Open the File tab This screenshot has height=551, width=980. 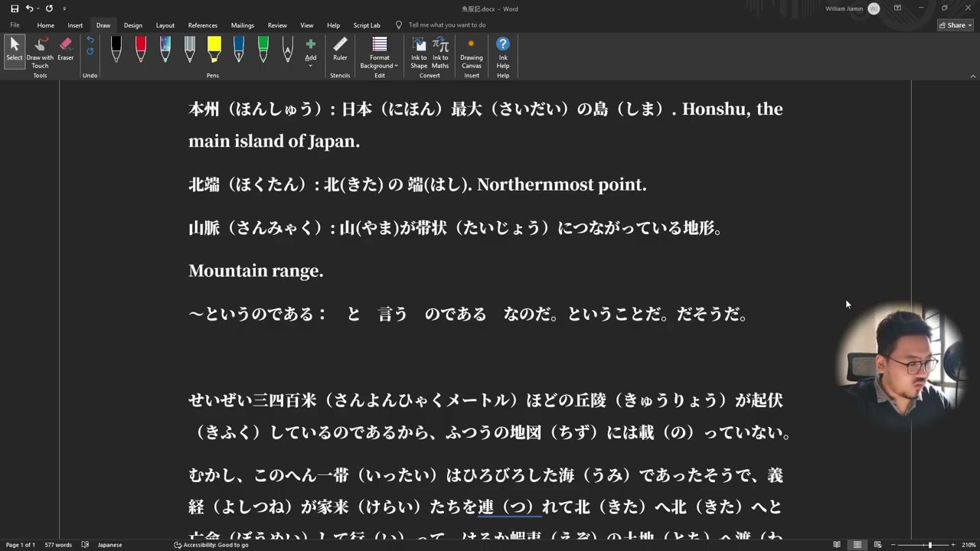15,25
